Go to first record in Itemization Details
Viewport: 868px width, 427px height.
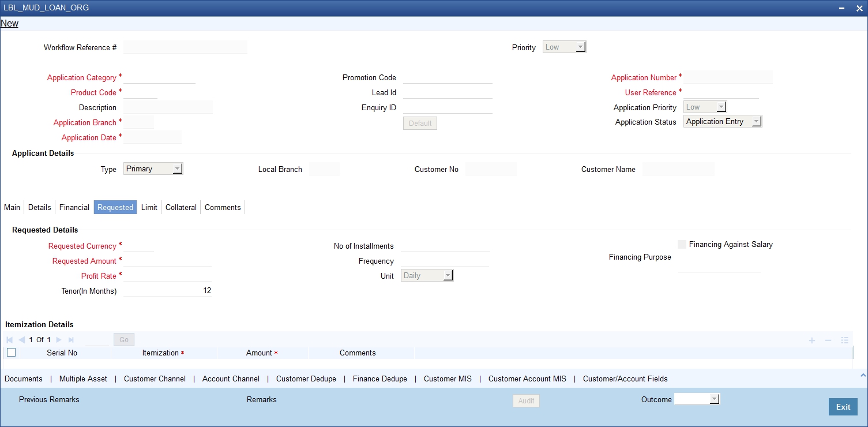[x=10, y=340]
